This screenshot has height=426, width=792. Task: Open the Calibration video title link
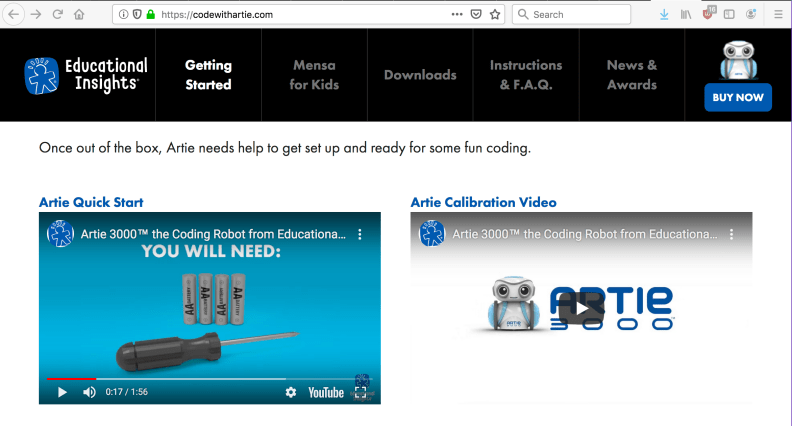pos(584,234)
